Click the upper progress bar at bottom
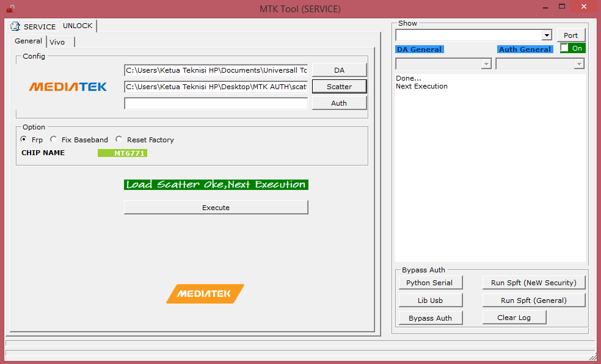This screenshot has height=364, width=601. (x=300, y=343)
